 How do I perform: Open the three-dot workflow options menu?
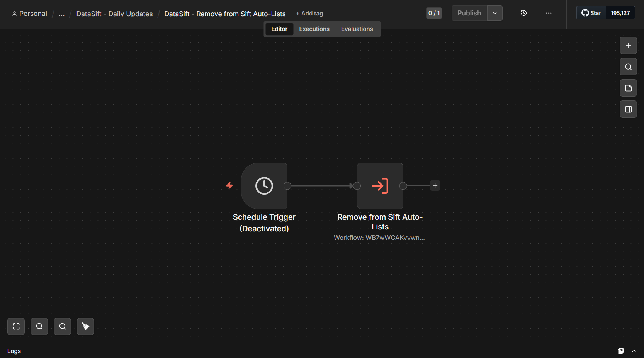pyautogui.click(x=549, y=13)
